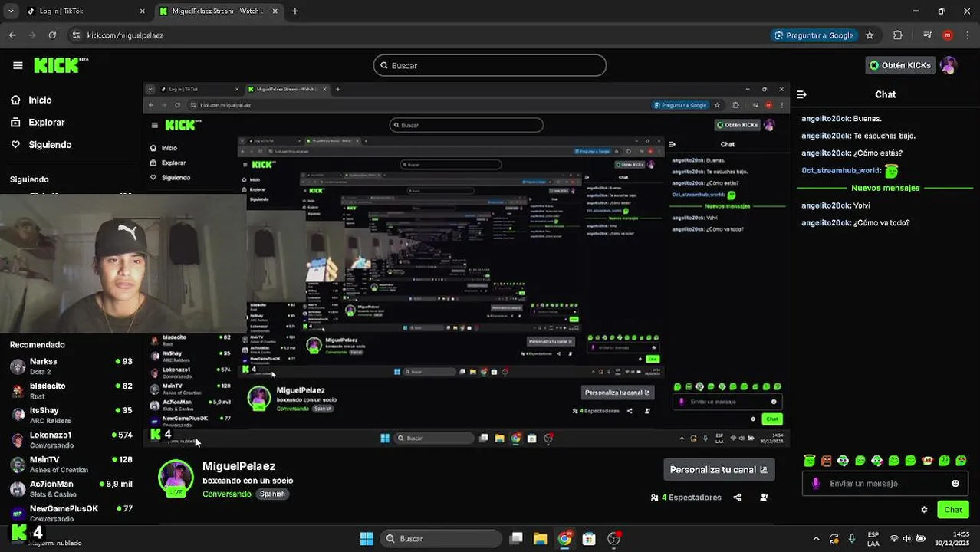
Task: Open the ESP LAA language switcher
Action: (x=873, y=538)
